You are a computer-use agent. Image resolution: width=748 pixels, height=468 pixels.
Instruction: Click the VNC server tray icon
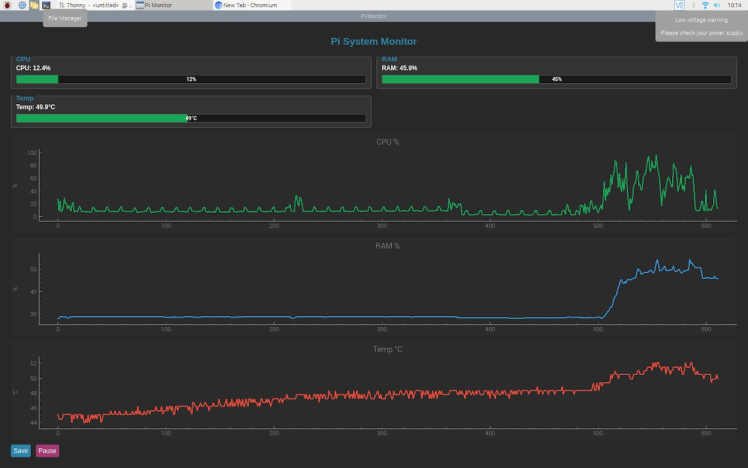pyautogui.click(x=679, y=5)
